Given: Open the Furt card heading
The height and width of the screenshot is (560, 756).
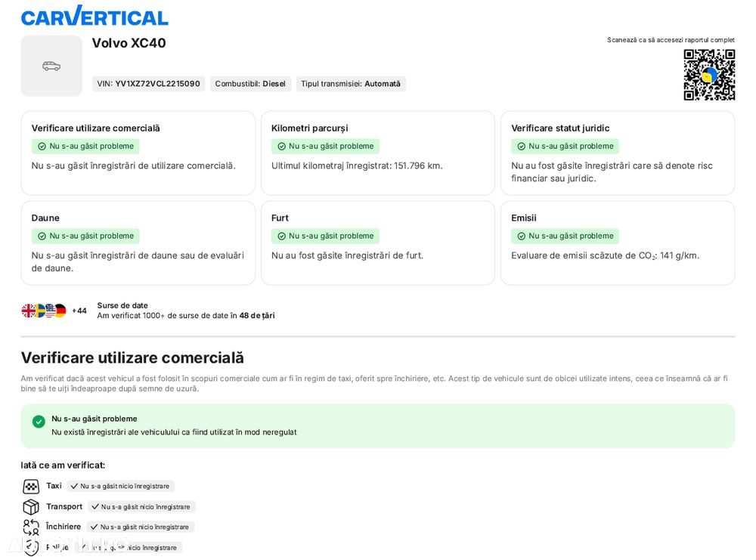Looking at the screenshot, I should pyautogui.click(x=280, y=218).
